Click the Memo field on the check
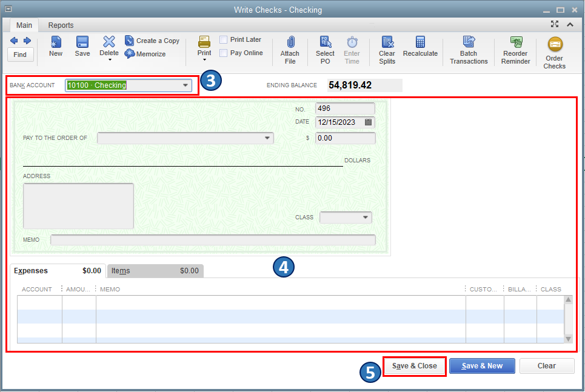 pyautogui.click(x=213, y=240)
